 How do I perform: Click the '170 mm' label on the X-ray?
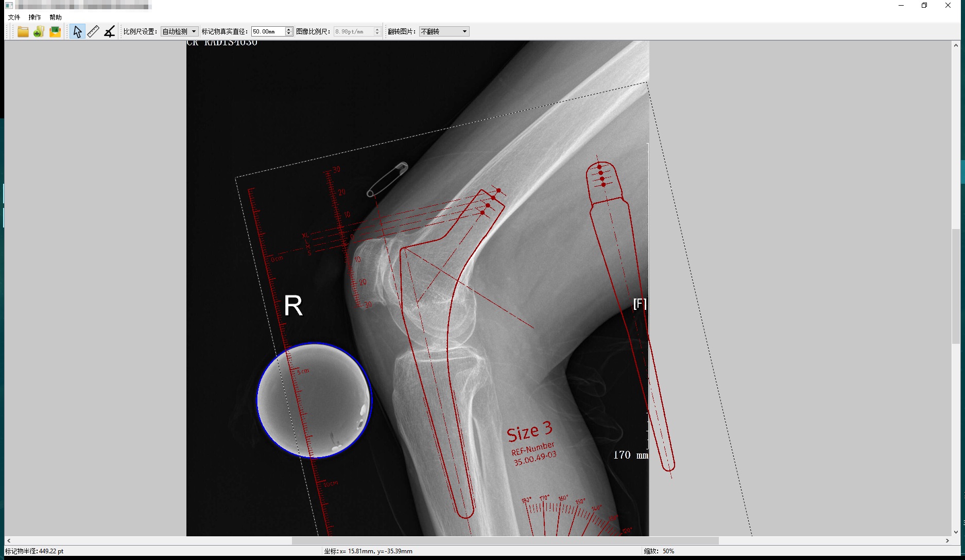(630, 455)
